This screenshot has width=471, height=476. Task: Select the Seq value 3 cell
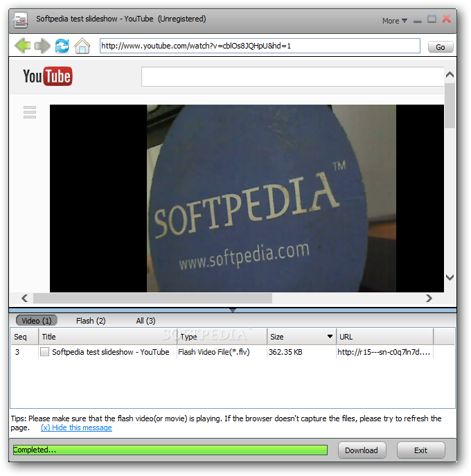[x=17, y=352]
